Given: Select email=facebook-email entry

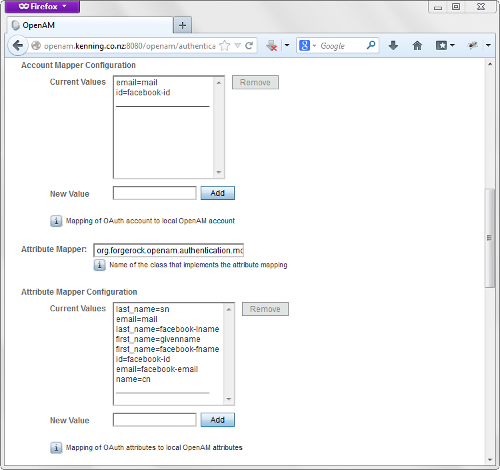Looking at the screenshot, I should point(157,369).
